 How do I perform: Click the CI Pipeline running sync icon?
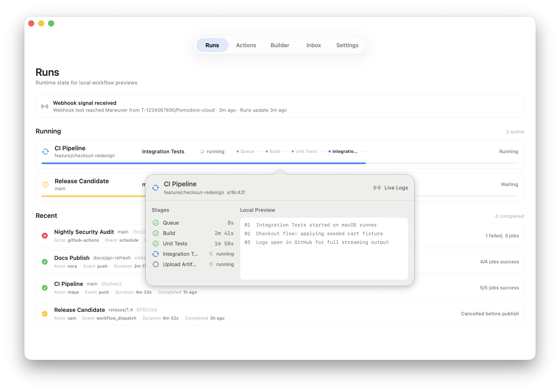46,152
